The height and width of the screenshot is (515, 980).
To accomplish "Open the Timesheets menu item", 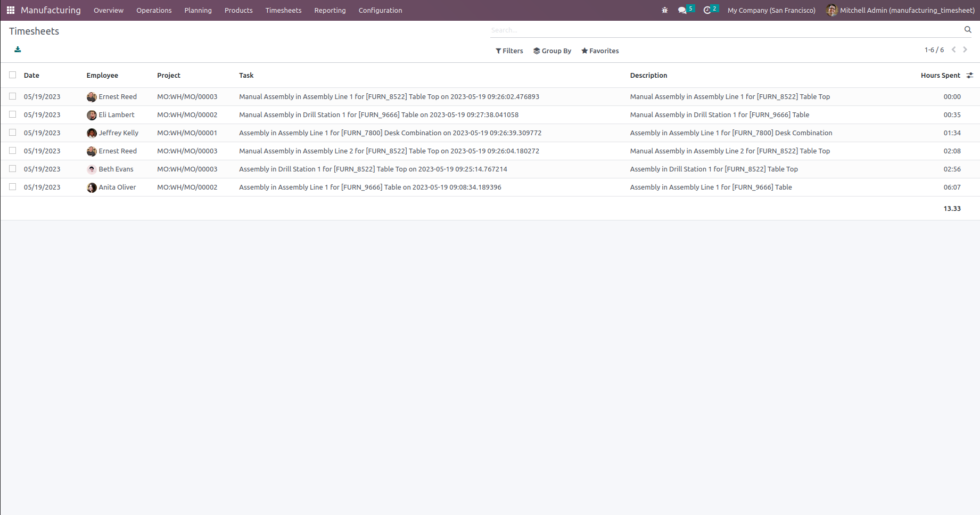I will point(283,10).
